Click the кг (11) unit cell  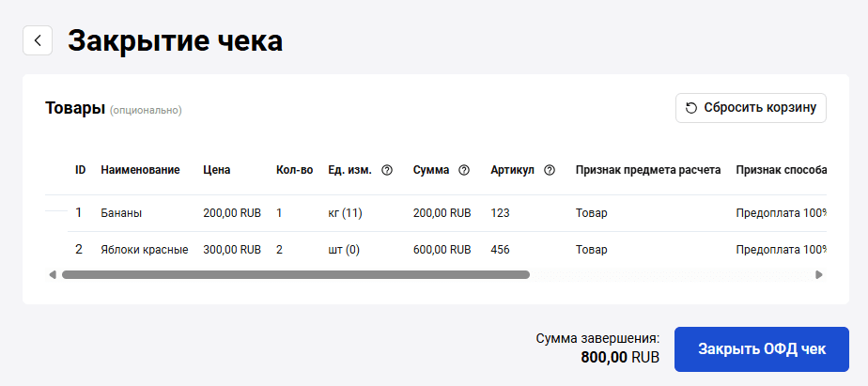point(345,213)
